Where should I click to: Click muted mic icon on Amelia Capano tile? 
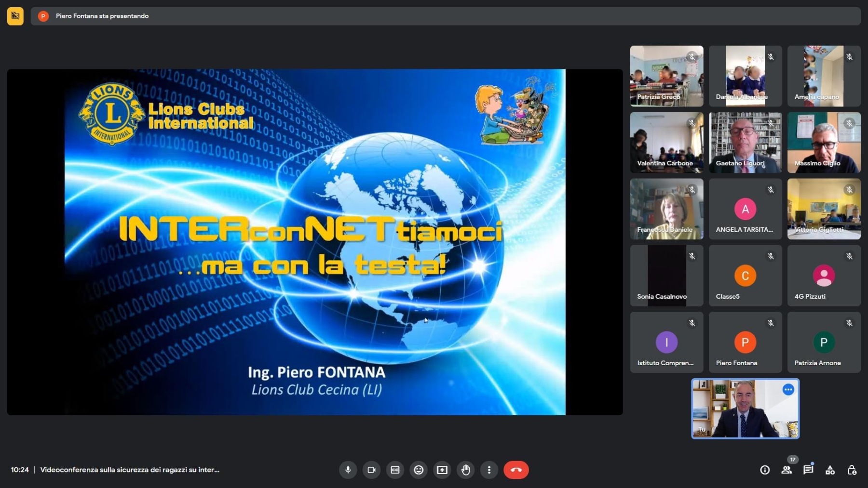(849, 57)
